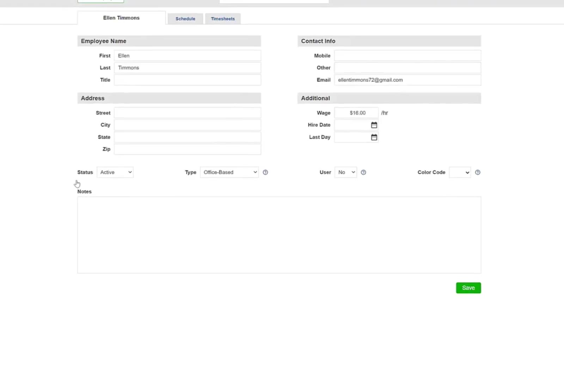
Task: Click the Wage field showing $16.00
Action: click(x=356, y=113)
